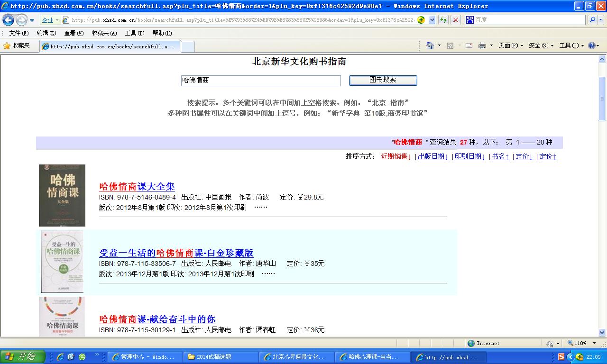The height and width of the screenshot is (364, 607).
Task: Switch to 北京心灵盛景文化 taskbar window
Action: click(x=296, y=357)
